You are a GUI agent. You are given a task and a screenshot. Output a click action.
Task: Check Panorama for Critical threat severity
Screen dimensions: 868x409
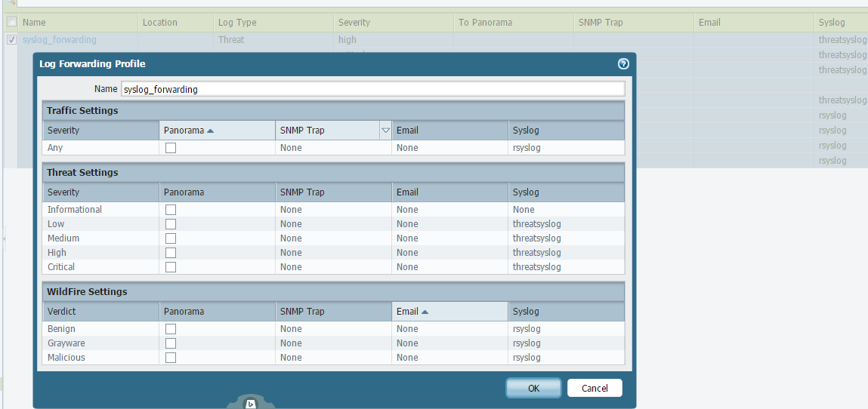[x=171, y=267]
